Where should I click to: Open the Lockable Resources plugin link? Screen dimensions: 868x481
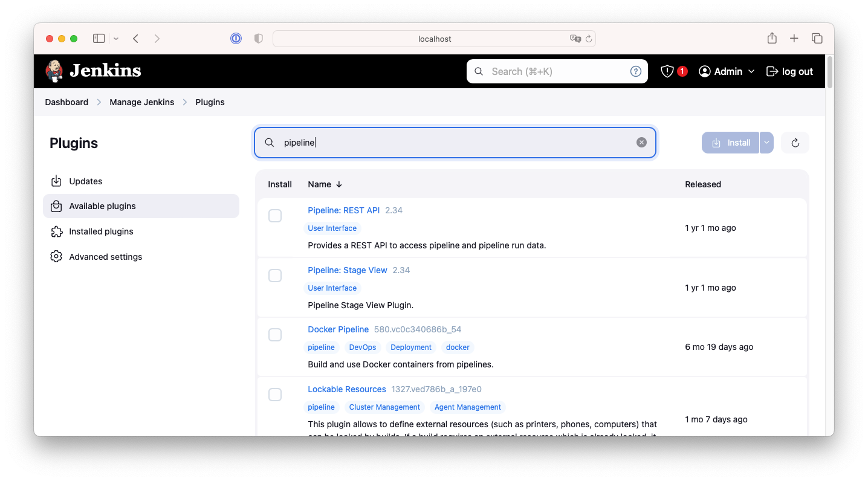(x=347, y=389)
